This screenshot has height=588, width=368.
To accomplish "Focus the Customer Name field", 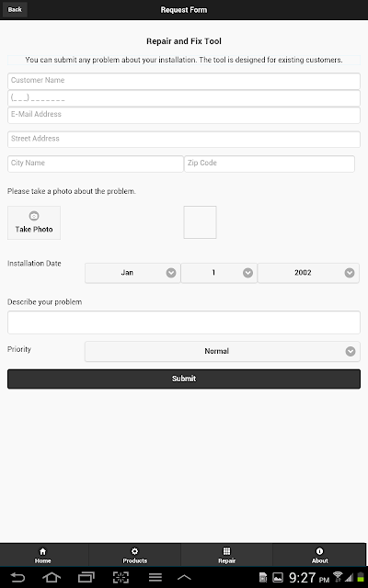I will point(184,81).
